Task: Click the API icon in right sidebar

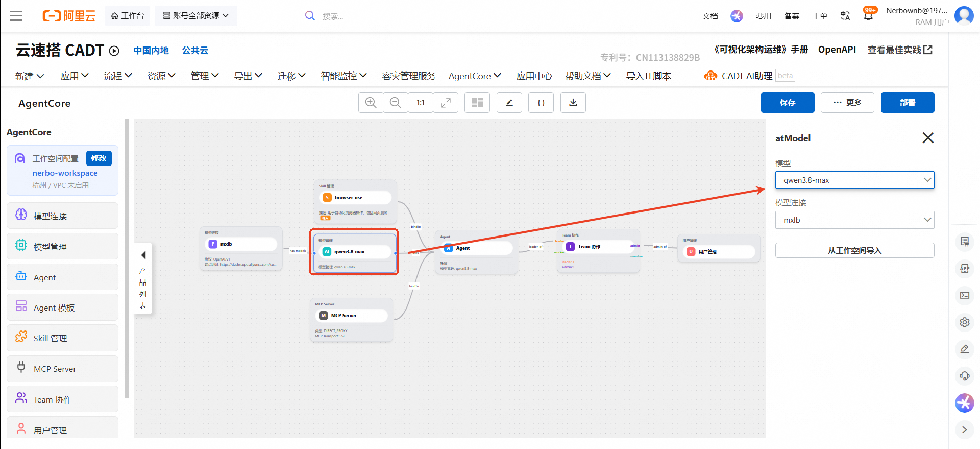Action: (965, 269)
